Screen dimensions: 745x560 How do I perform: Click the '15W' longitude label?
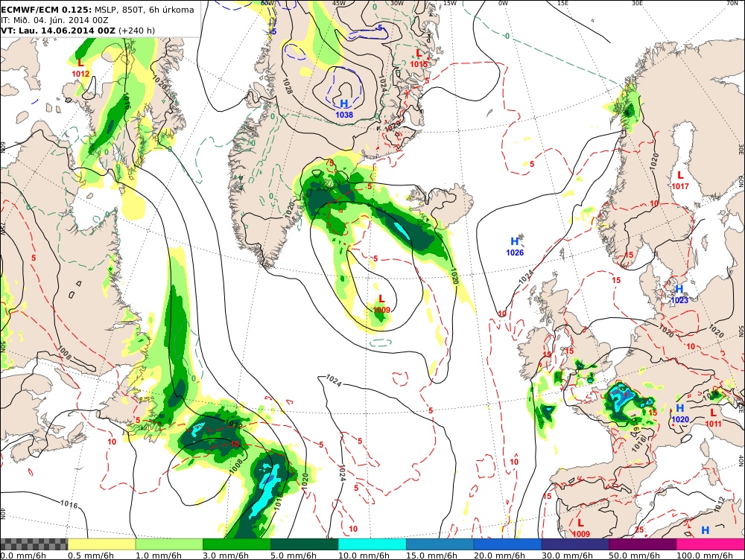click(x=449, y=3)
